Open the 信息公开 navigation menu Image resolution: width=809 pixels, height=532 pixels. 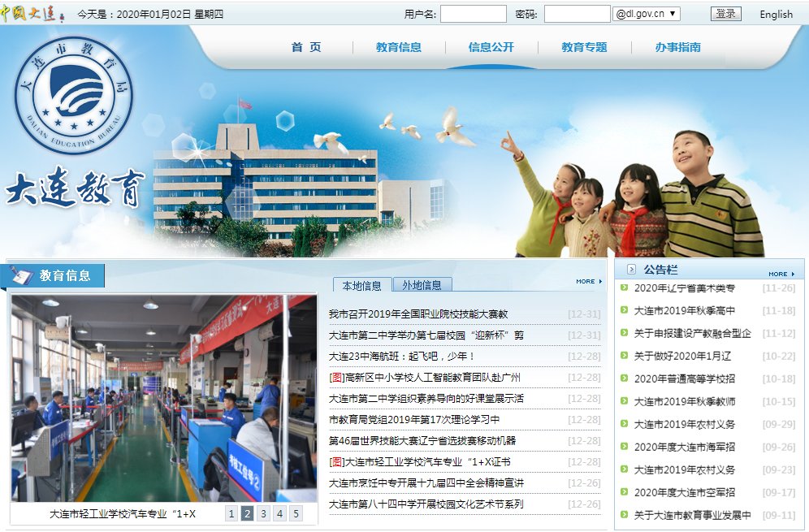coord(491,47)
